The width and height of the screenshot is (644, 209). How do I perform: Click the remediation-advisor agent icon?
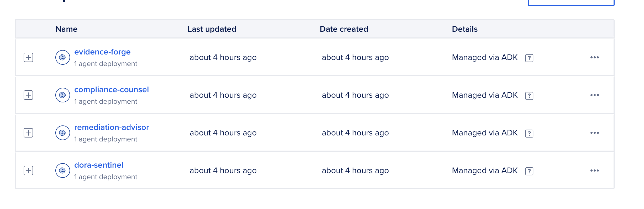click(x=62, y=133)
